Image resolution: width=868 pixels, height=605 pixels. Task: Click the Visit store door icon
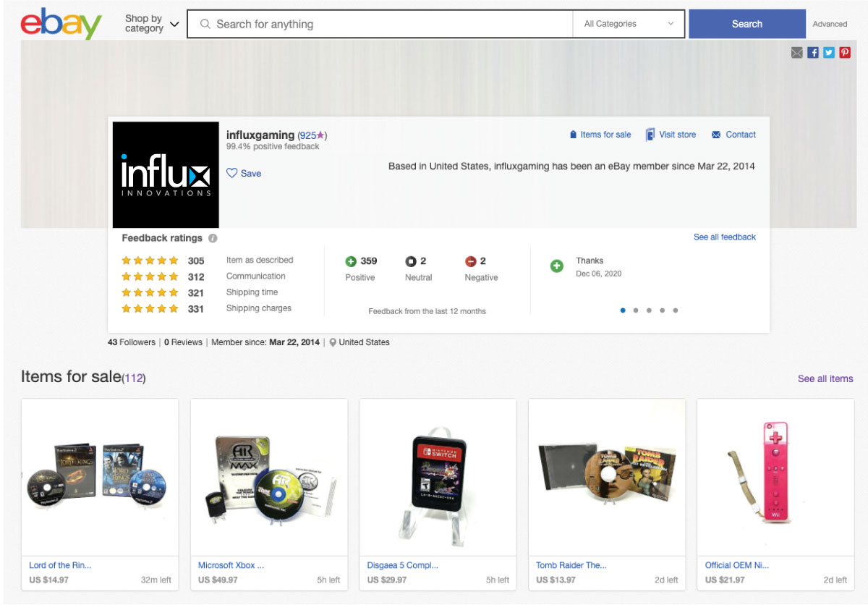[650, 135]
